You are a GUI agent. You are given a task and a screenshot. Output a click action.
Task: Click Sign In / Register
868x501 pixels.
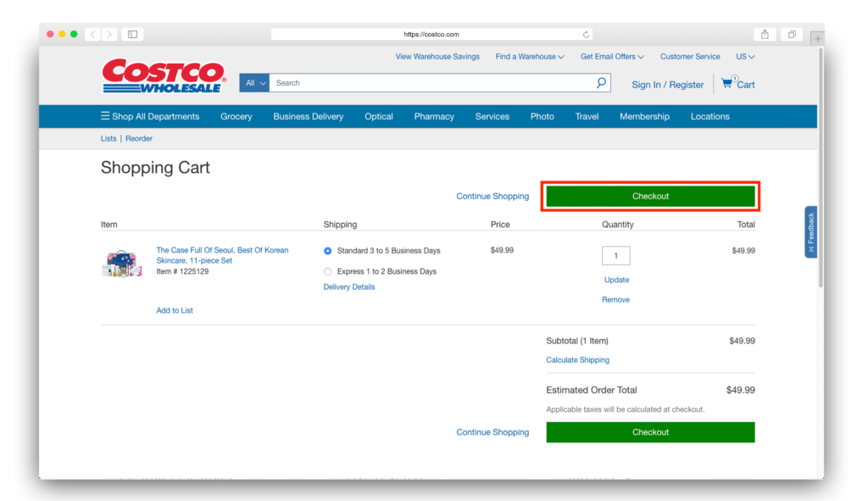click(668, 85)
